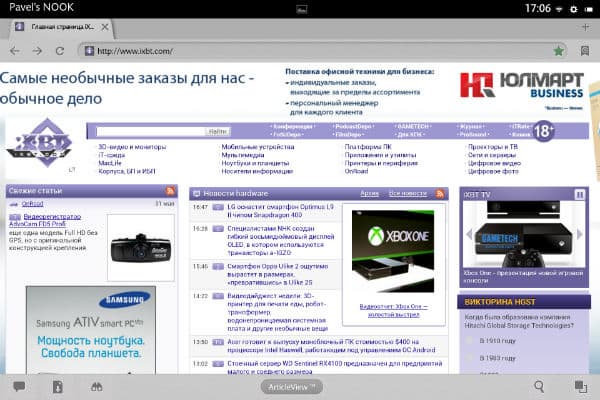Open the GAMETECH link in the purple nav bar
Viewport: 600px width, 400px height.
413,126
